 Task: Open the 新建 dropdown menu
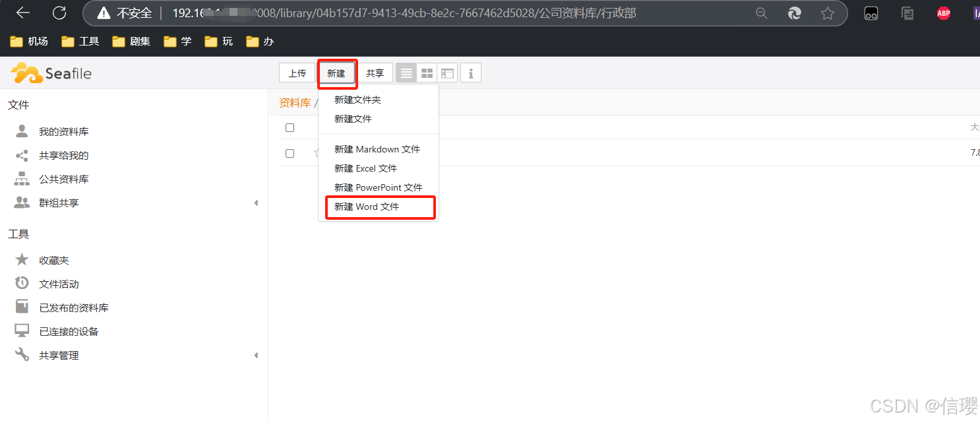[x=337, y=73]
